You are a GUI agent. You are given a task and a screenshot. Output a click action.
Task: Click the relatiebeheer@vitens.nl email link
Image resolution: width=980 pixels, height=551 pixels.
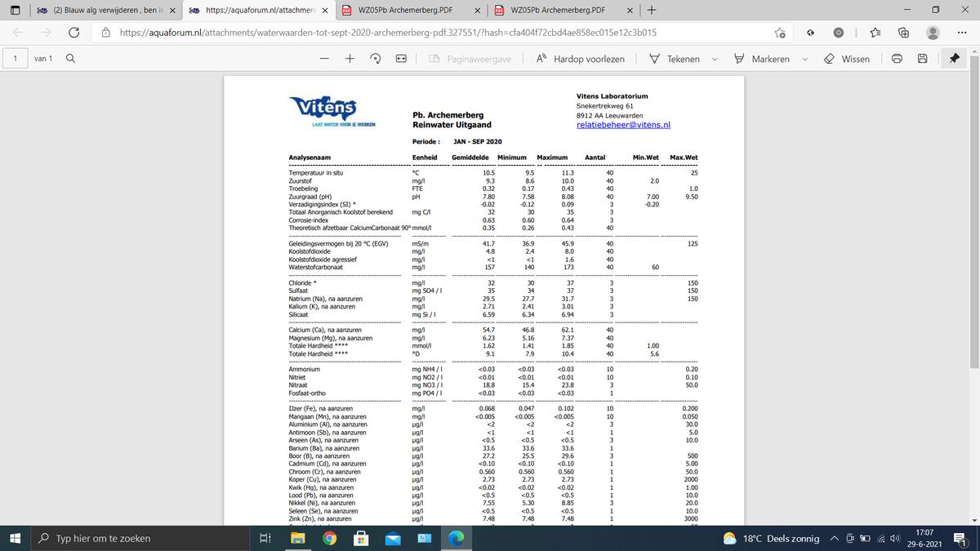623,125
